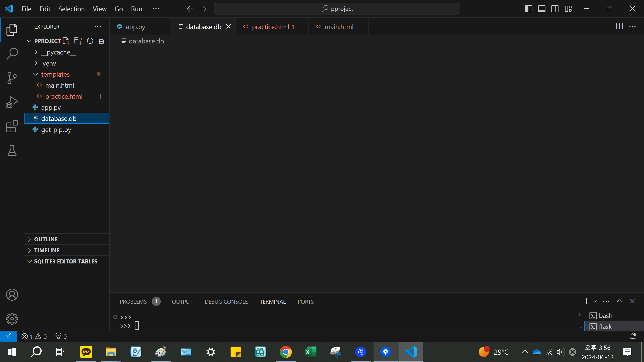Select the bash terminal session

pos(614,316)
